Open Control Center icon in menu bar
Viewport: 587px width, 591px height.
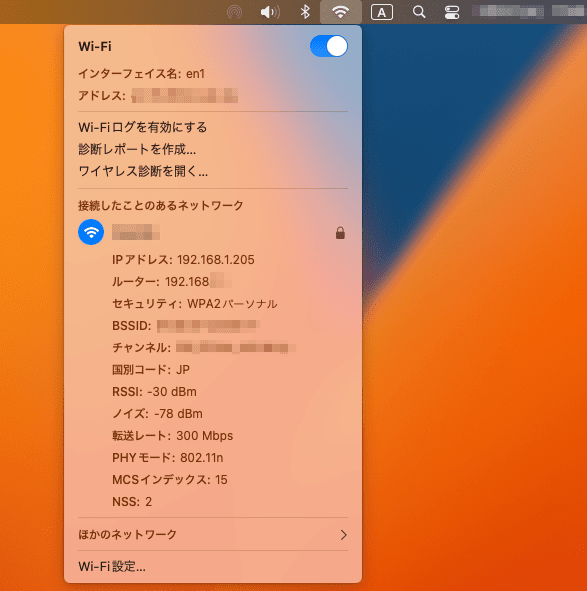point(452,12)
